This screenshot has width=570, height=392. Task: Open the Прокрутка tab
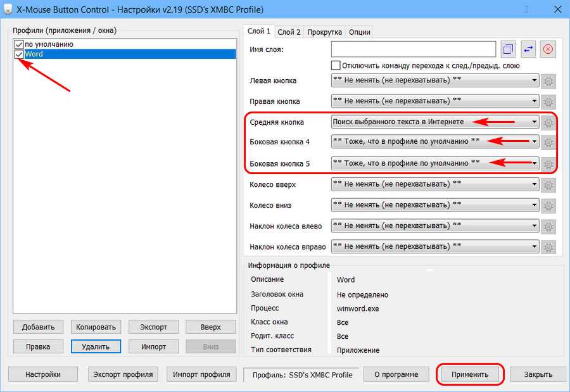(324, 32)
